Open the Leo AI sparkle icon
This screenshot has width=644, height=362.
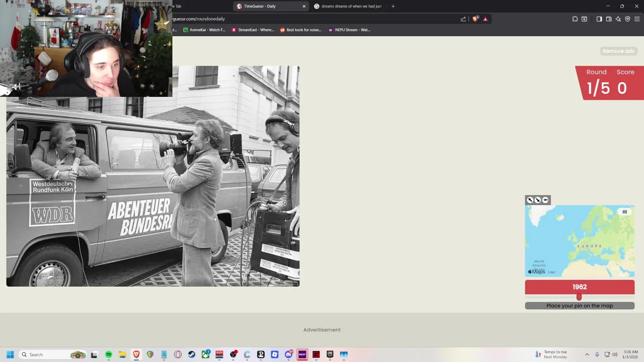(618, 19)
